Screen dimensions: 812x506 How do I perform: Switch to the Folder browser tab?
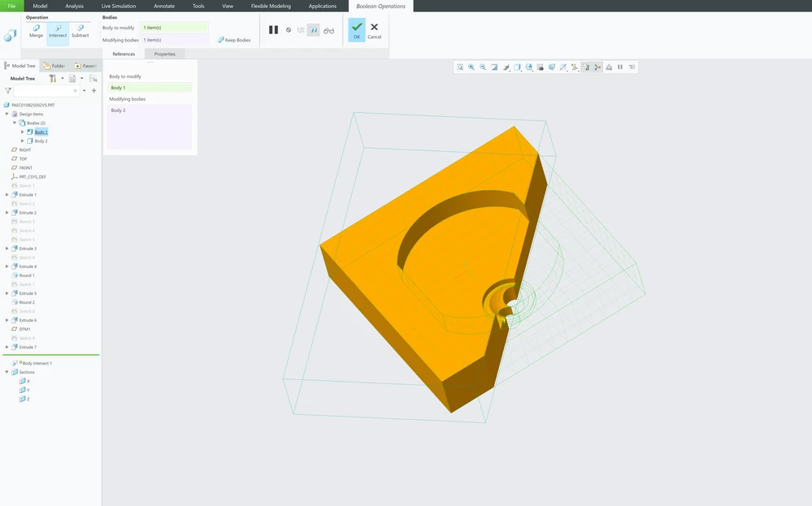[54, 66]
